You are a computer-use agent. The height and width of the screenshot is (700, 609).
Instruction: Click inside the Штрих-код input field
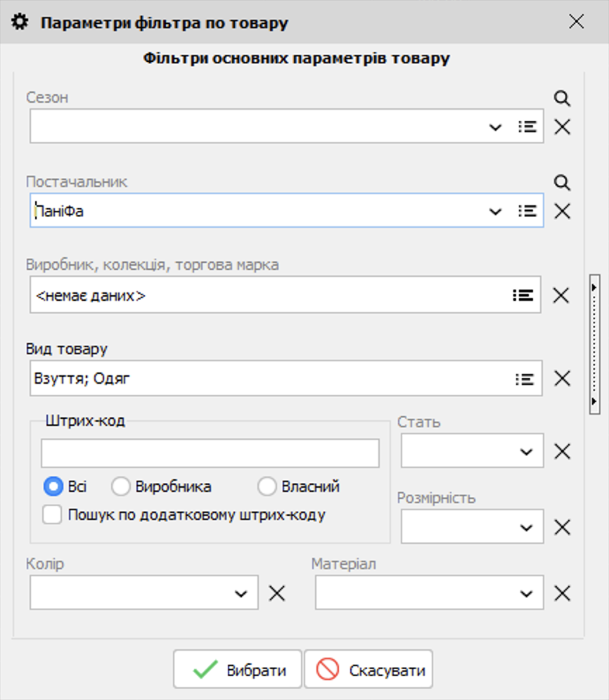(x=209, y=453)
